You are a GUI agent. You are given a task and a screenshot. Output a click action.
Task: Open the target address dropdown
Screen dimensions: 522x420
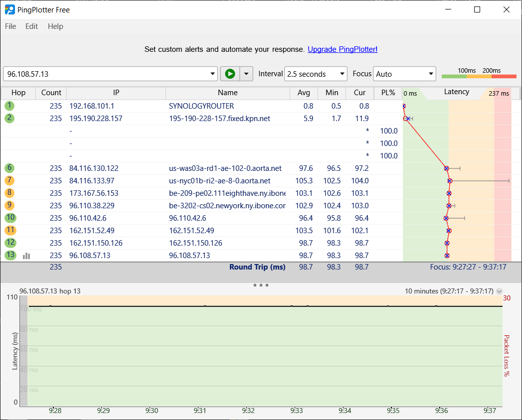click(x=213, y=74)
